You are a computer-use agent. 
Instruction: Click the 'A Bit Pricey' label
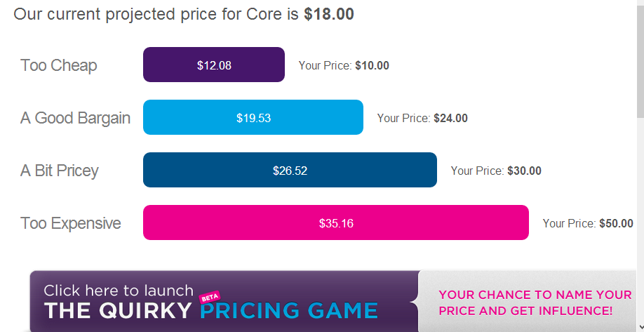coord(60,171)
